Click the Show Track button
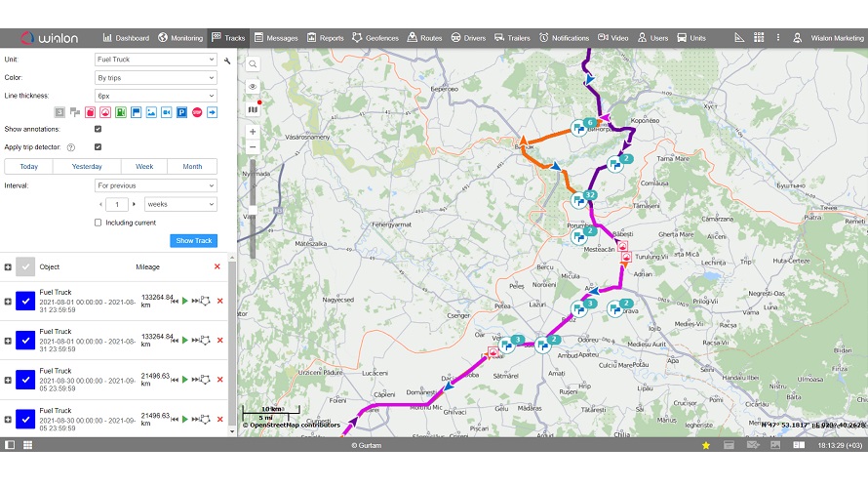 (x=194, y=241)
